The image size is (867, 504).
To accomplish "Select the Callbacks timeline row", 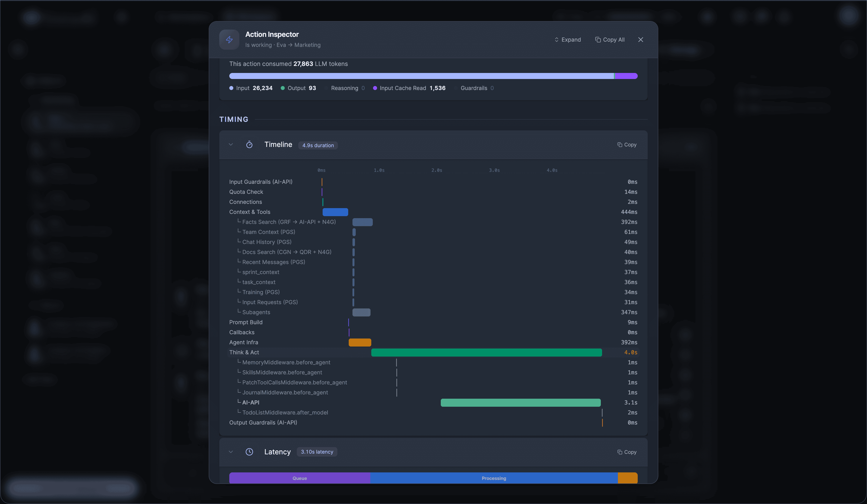I will (x=433, y=332).
